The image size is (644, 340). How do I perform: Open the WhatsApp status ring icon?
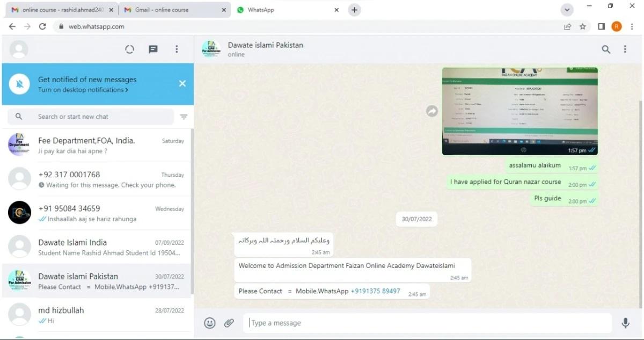point(129,49)
